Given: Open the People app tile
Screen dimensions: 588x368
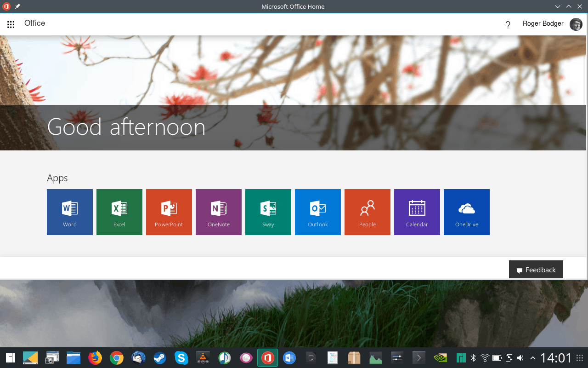Looking at the screenshot, I should [x=367, y=212].
